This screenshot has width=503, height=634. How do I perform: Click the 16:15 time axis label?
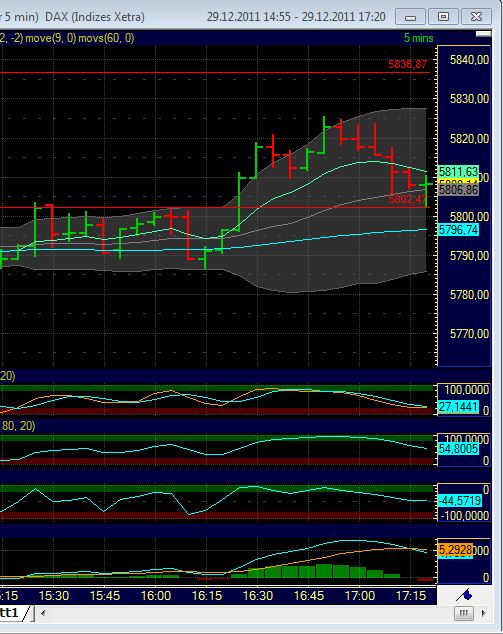pos(207,596)
